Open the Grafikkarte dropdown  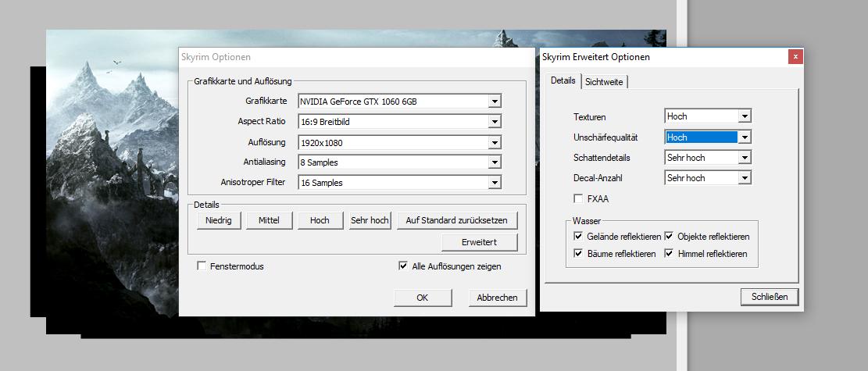pos(494,102)
